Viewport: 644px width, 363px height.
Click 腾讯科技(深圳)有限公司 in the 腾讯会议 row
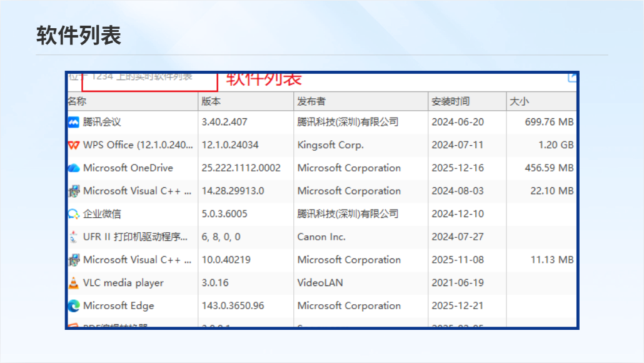click(348, 122)
